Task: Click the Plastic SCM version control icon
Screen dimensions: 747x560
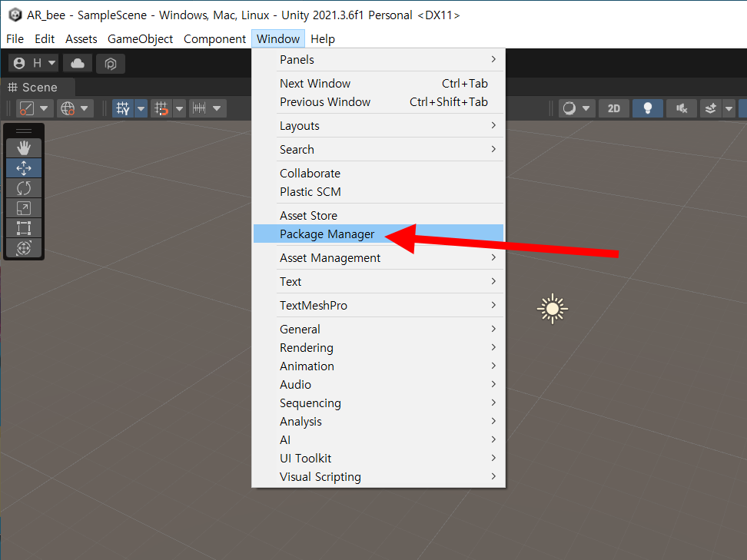Action: (111, 63)
